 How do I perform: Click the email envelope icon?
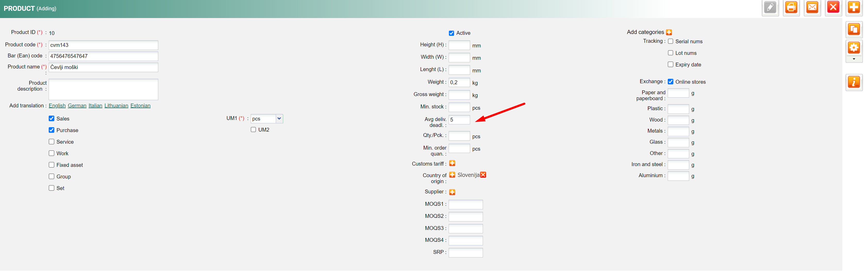(x=812, y=7)
